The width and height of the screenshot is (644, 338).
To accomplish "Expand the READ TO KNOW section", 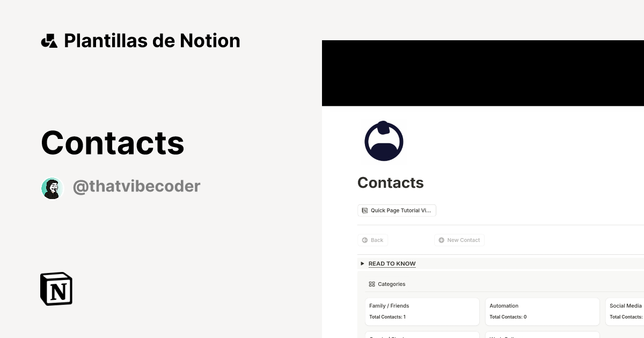I will pyautogui.click(x=392, y=263).
